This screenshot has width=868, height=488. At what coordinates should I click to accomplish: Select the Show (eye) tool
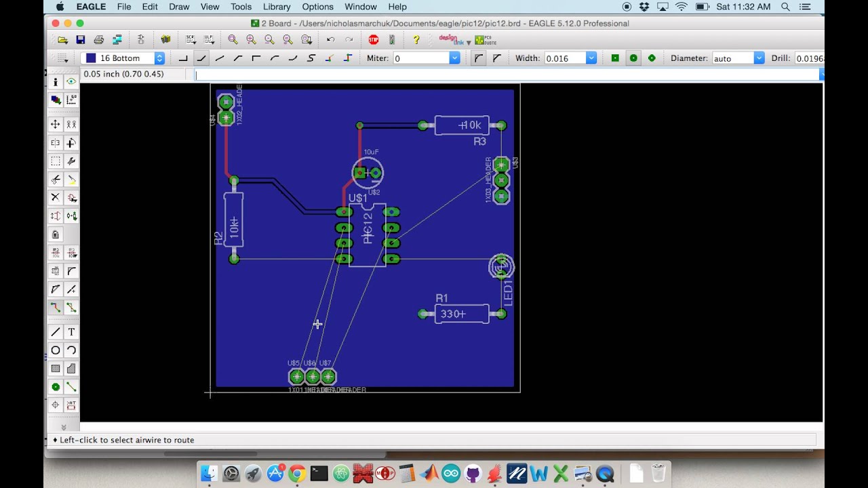point(71,82)
